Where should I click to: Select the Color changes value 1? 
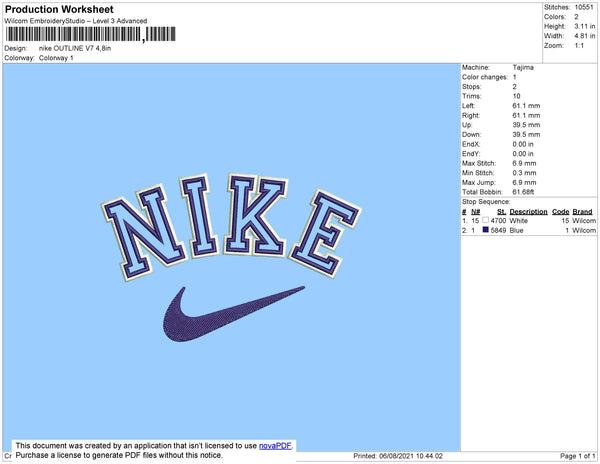515,77
